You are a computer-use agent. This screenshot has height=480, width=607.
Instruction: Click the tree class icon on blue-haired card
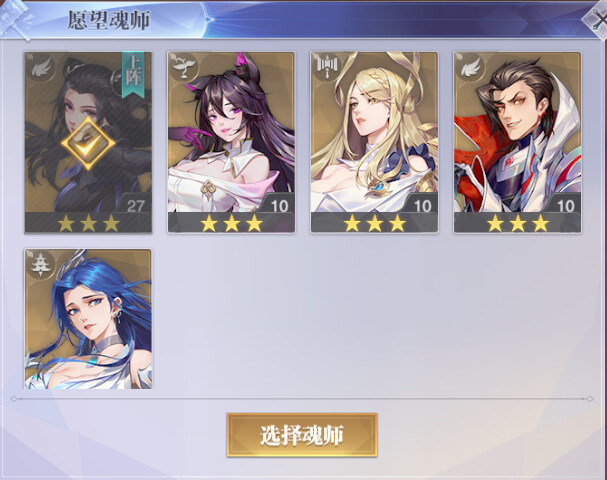click(x=41, y=265)
